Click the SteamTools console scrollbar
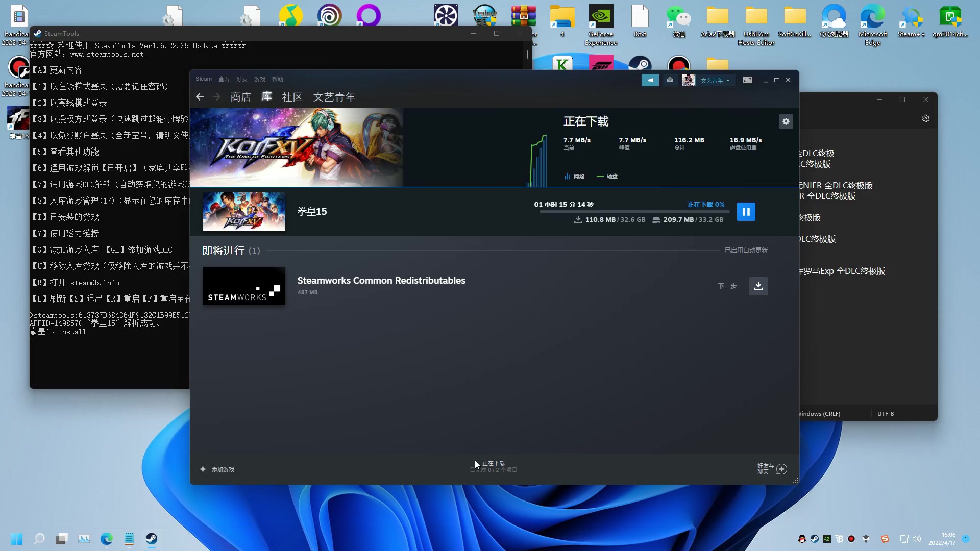The width and height of the screenshot is (980, 551). 528,54
